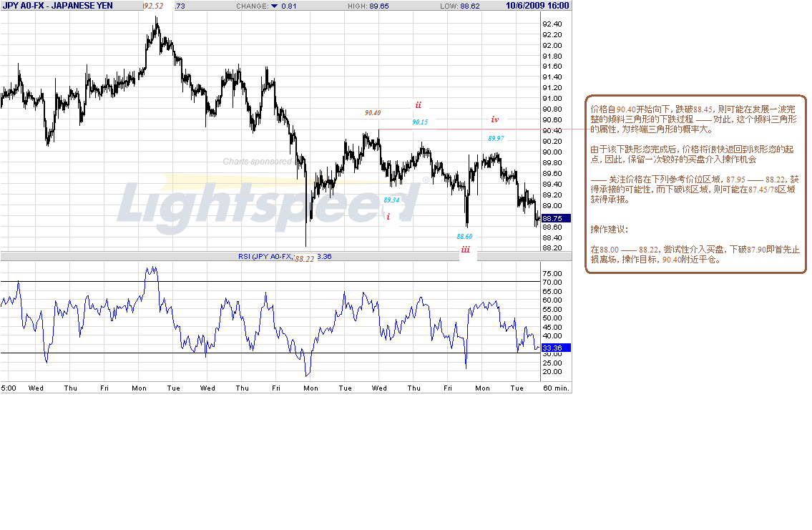812x530 pixels.
Task: Click the 91.60 price axis label
Action: pyautogui.click(x=552, y=67)
